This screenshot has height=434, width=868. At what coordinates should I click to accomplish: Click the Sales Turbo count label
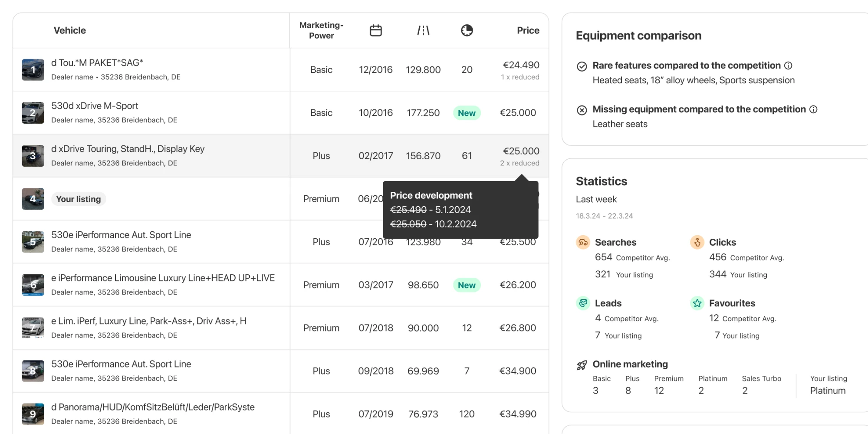pyautogui.click(x=761, y=378)
